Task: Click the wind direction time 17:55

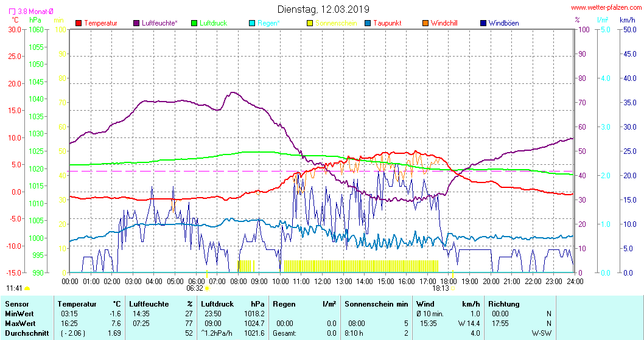Action: pos(500,324)
